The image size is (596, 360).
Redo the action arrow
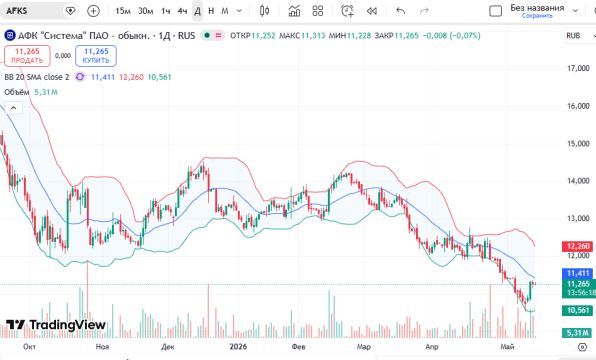(x=424, y=11)
